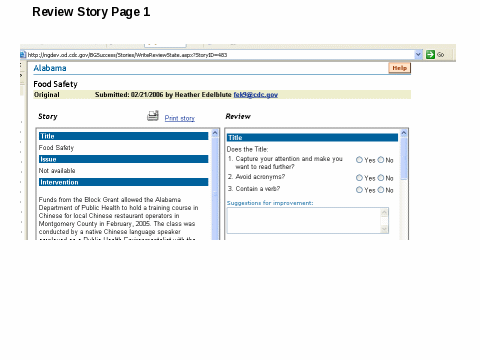Click the Title header in Review panel
This screenshot has width=480, height=360.
[x=312, y=137]
